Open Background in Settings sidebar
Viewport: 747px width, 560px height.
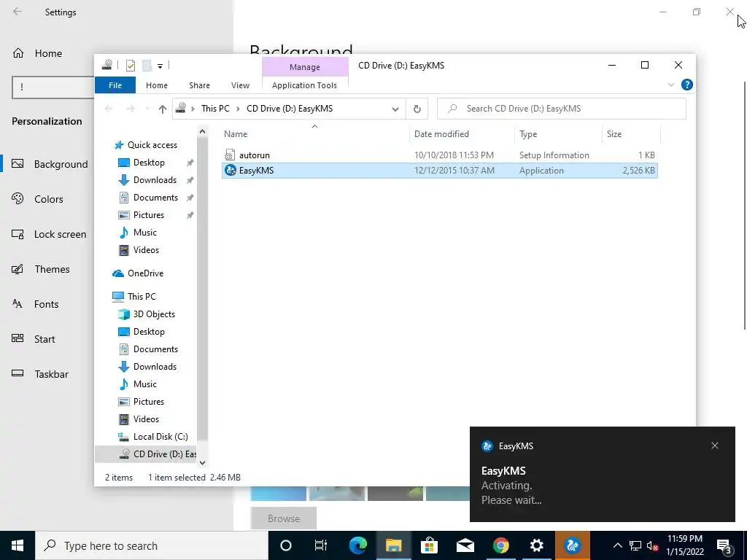coord(61,164)
